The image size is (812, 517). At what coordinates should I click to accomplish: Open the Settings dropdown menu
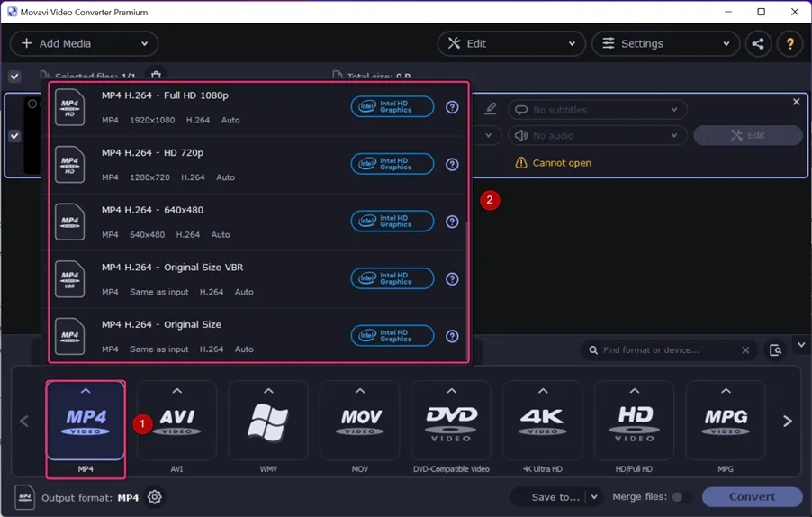tap(666, 43)
